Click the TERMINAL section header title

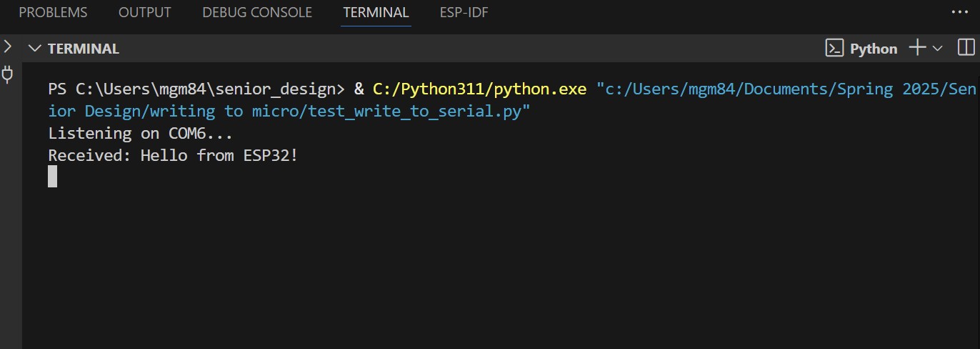pos(83,49)
